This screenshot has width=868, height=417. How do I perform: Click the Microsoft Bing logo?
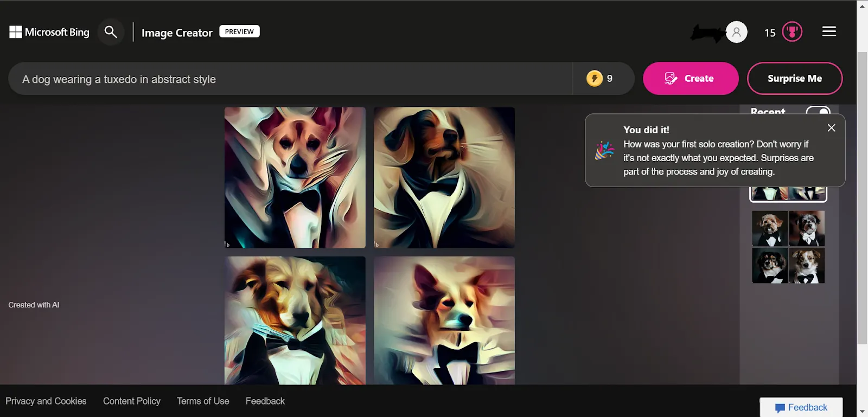49,33
